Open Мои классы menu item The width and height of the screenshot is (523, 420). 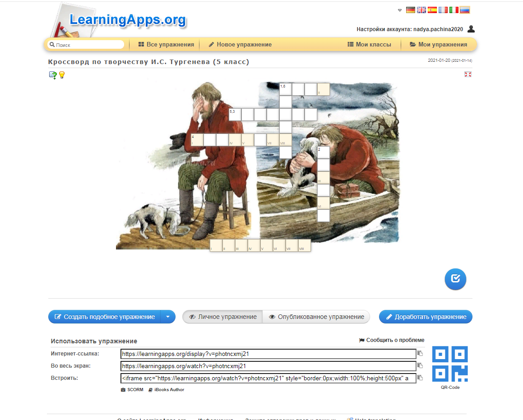click(x=369, y=45)
